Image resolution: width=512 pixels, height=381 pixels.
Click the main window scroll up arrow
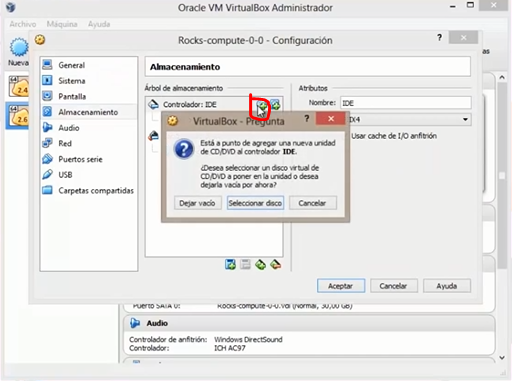pos(502,77)
